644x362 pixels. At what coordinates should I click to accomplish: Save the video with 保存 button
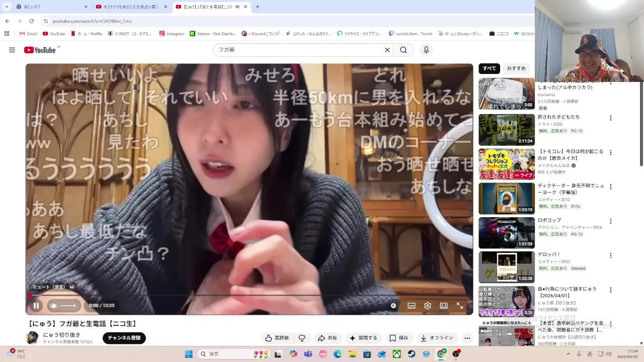(398, 338)
